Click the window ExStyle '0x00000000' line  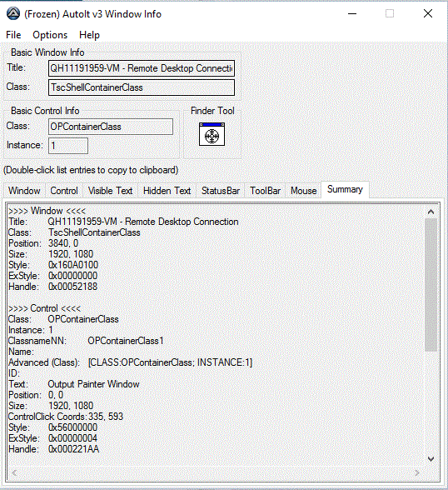pos(52,276)
